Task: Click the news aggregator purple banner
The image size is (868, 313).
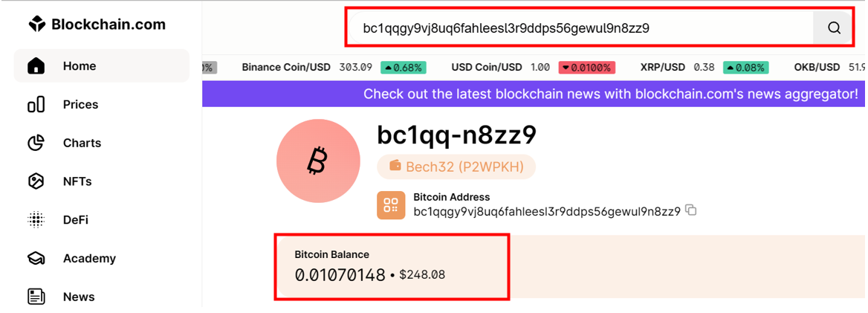Action: [534, 94]
